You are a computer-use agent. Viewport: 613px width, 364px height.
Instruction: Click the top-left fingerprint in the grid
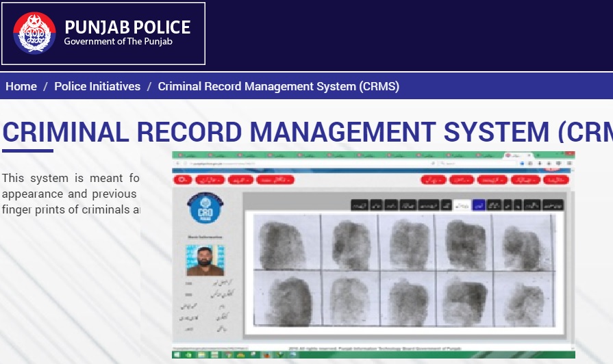click(282, 242)
